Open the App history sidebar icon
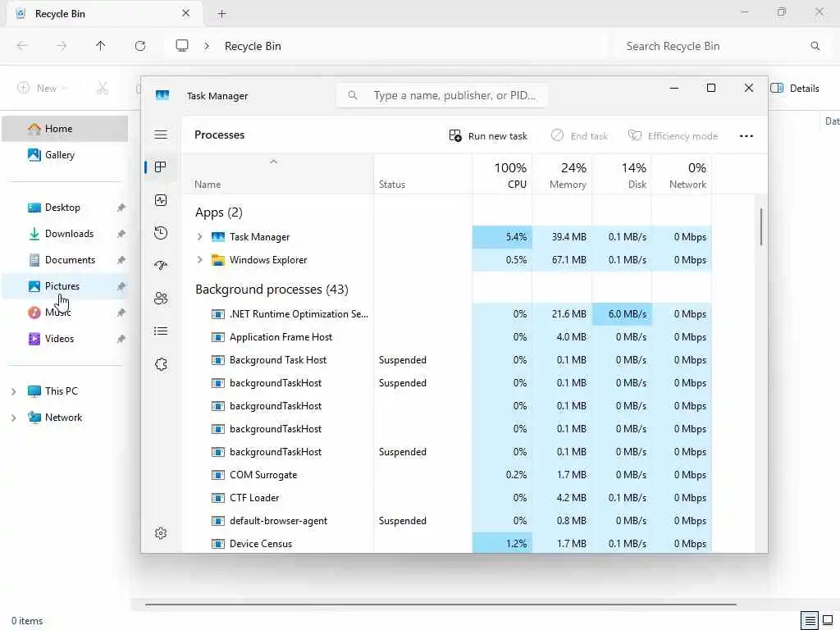The height and width of the screenshot is (630, 840). click(x=161, y=233)
